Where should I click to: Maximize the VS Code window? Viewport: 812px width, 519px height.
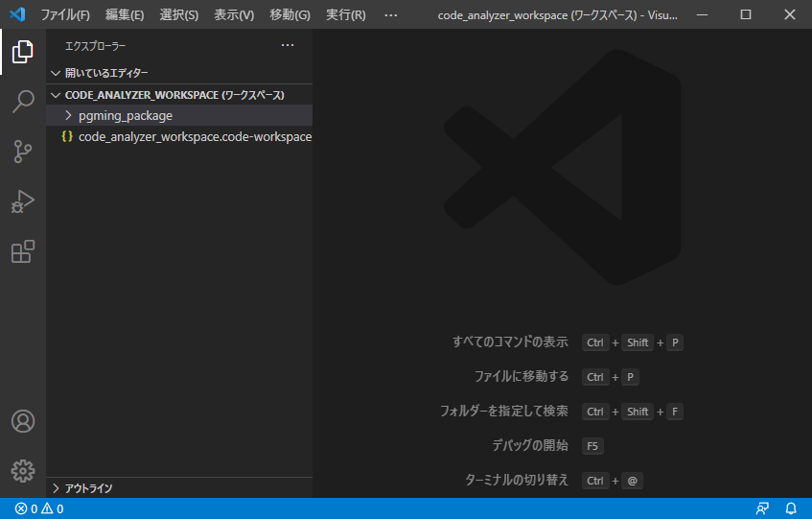pyautogui.click(x=746, y=14)
